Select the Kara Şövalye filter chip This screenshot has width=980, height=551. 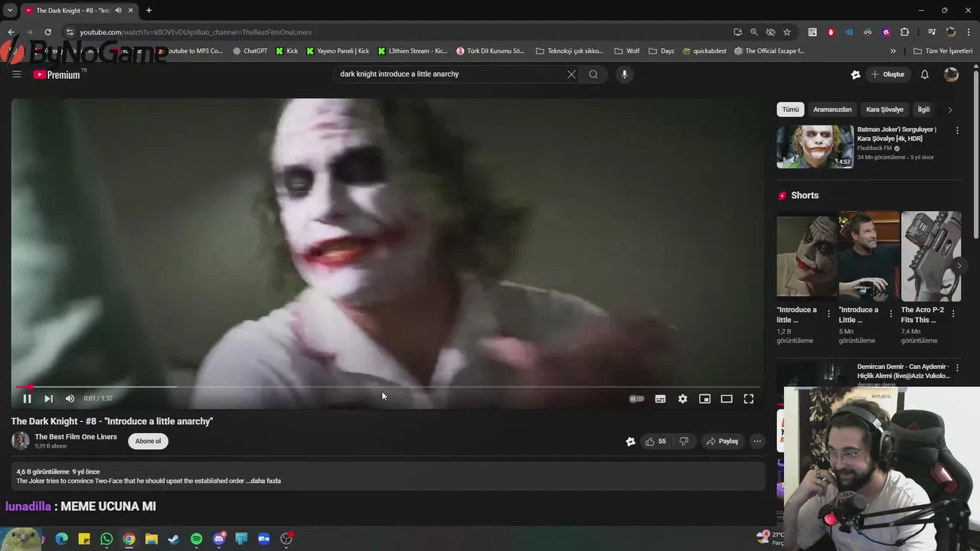coord(884,109)
